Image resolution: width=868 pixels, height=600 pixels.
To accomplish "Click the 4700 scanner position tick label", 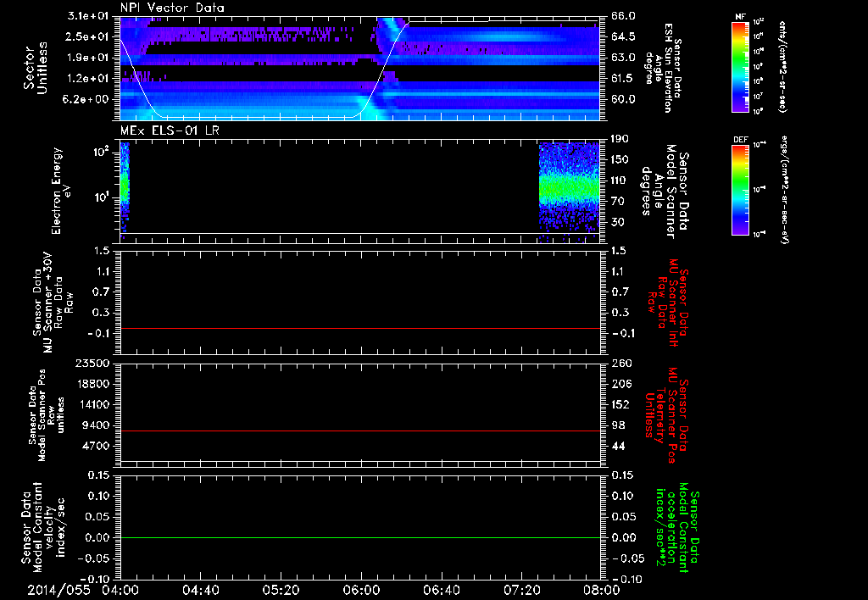I will click(x=96, y=446).
